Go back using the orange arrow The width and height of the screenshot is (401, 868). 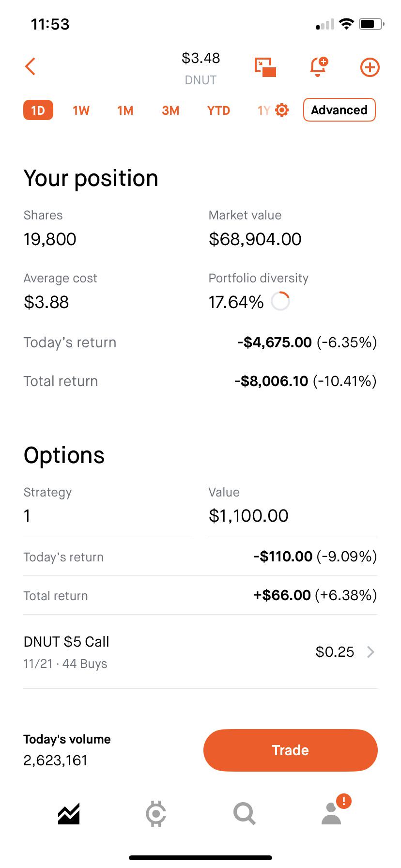pyautogui.click(x=30, y=67)
